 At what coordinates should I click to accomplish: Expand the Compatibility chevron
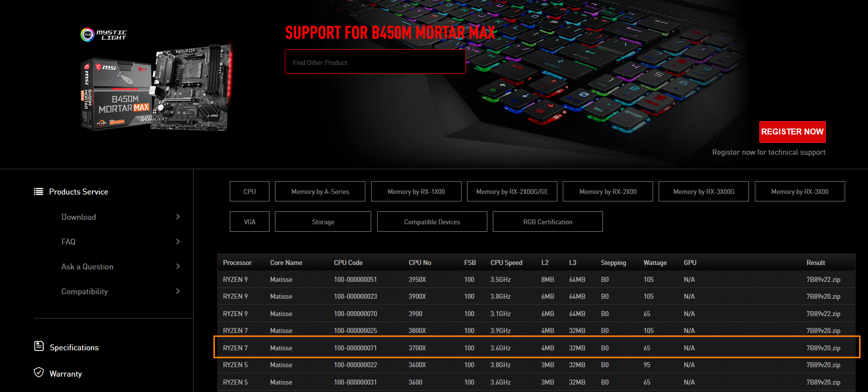pyautogui.click(x=178, y=291)
